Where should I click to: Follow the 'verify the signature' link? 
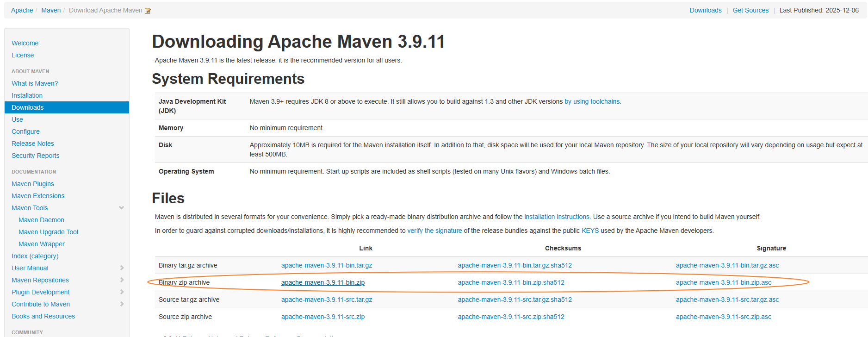434,231
